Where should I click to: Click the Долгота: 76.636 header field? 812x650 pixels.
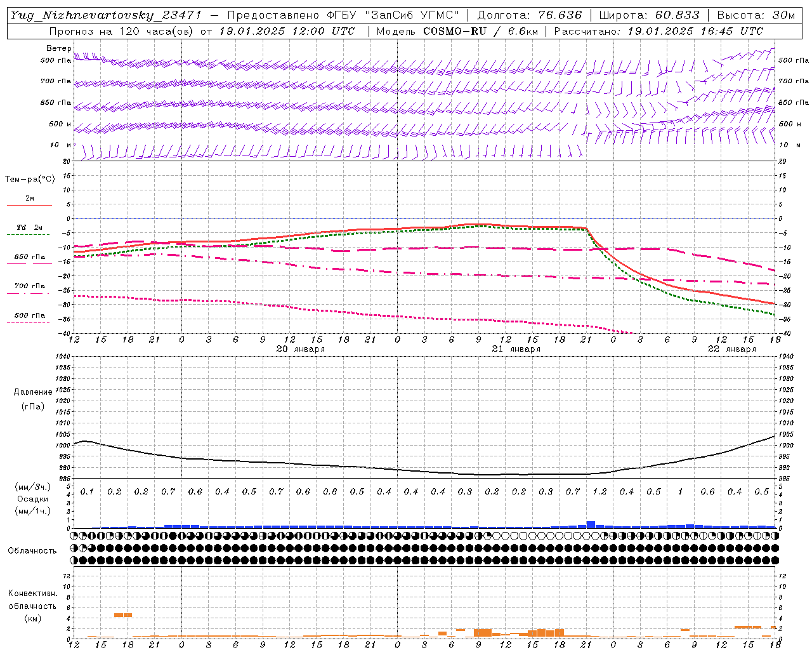point(530,15)
